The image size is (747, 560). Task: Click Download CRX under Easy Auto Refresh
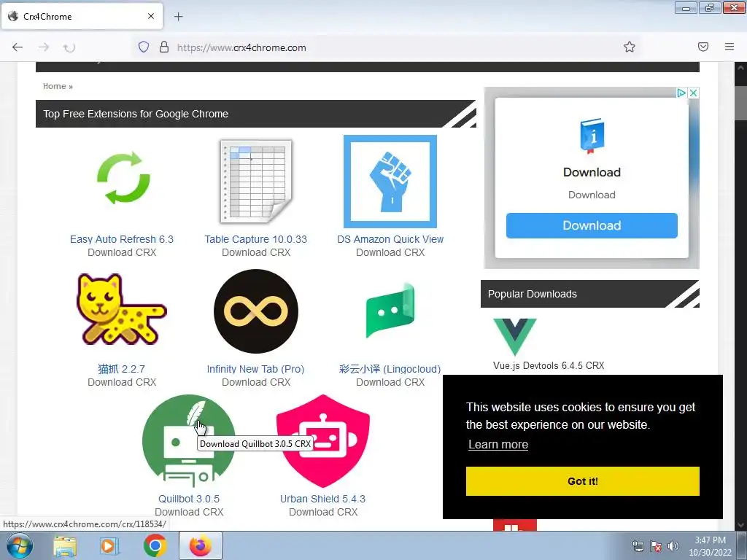[x=122, y=252]
